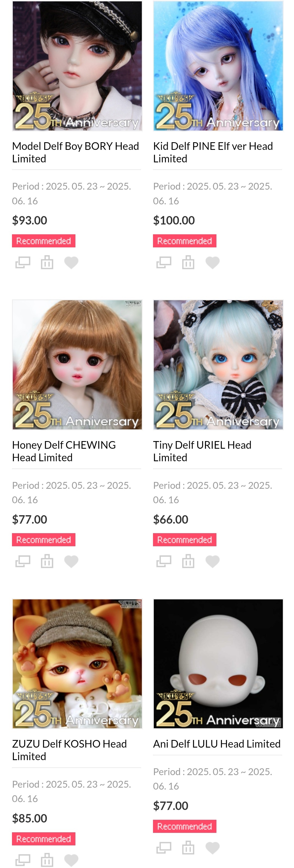Add LULU Head to cart basket
The height and width of the screenshot is (868, 294).
[x=188, y=848]
